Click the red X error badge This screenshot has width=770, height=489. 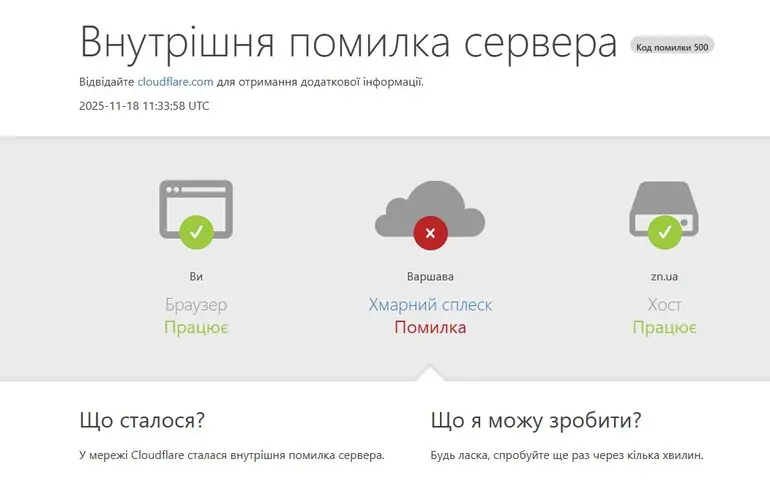(x=430, y=233)
